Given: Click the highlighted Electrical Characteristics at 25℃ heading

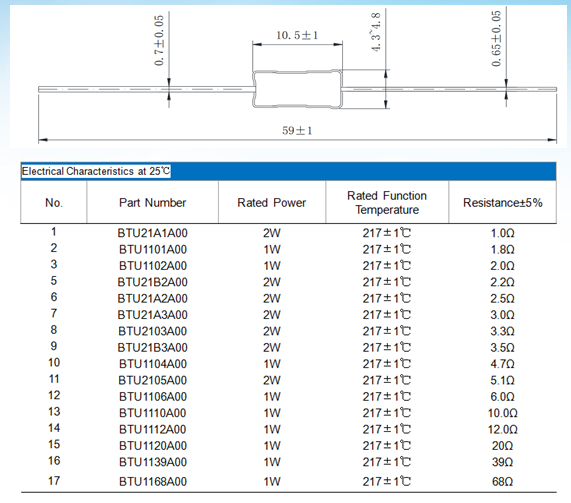Looking at the screenshot, I should (x=96, y=171).
